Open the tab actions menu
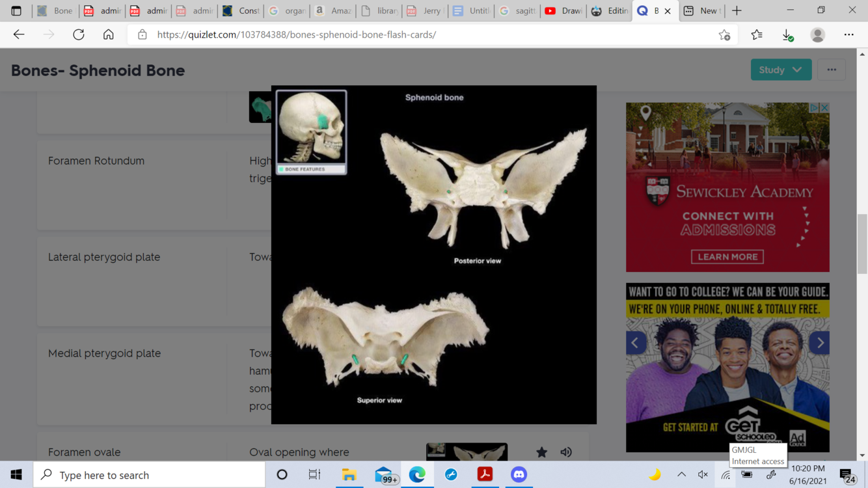 pyautogui.click(x=16, y=10)
